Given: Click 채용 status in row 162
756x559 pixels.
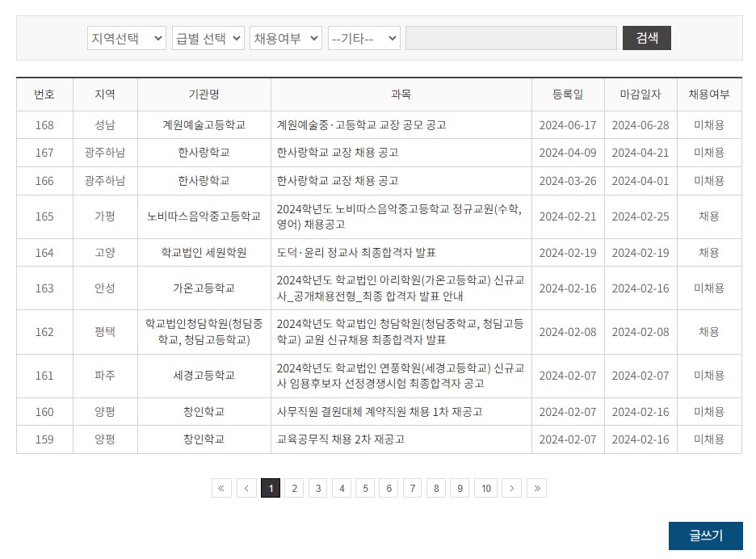Looking at the screenshot, I should click(709, 332).
